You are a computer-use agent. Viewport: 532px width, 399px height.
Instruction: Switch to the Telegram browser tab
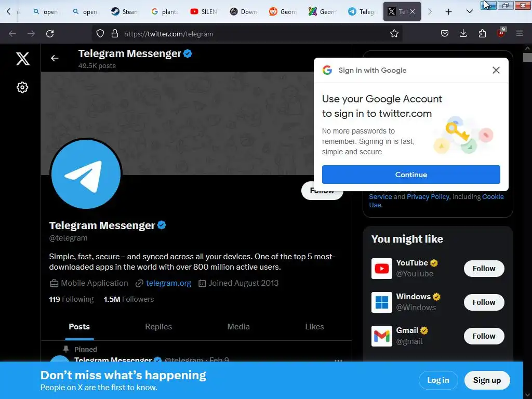(362, 11)
